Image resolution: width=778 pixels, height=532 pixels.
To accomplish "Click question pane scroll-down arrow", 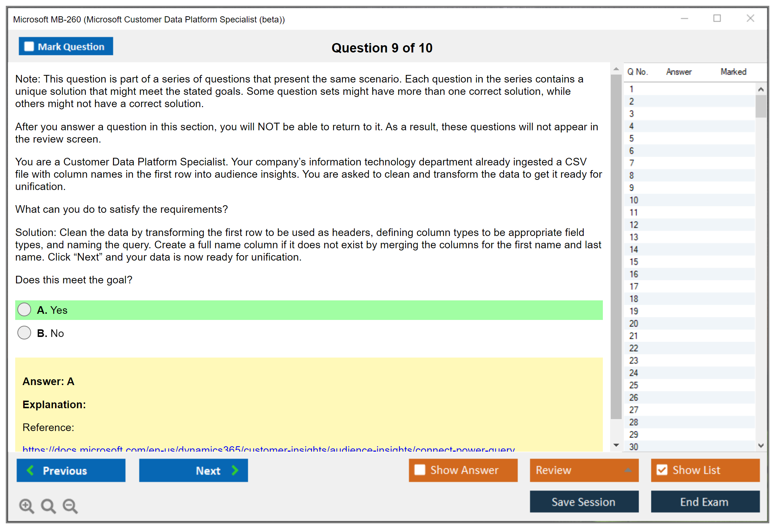I will pos(616,445).
